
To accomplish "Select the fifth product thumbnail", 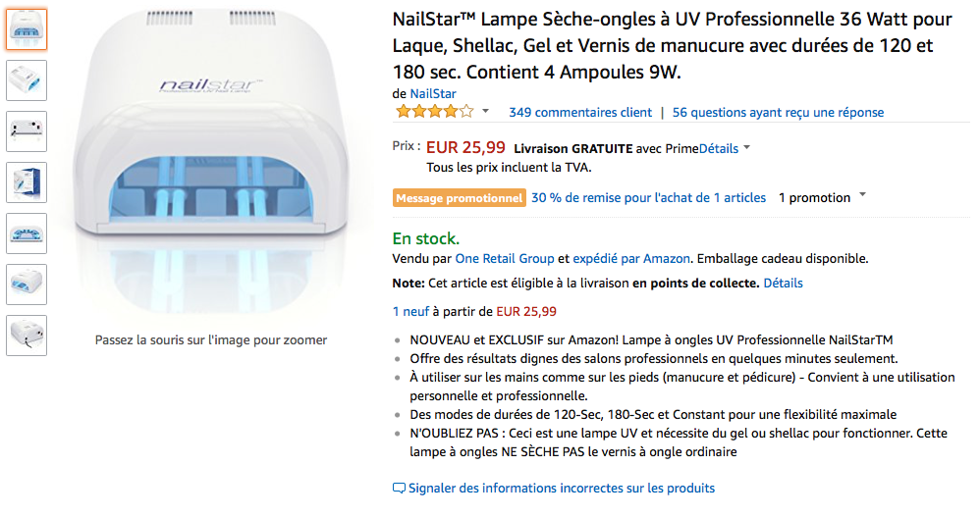I will pyautogui.click(x=27, y=233).
